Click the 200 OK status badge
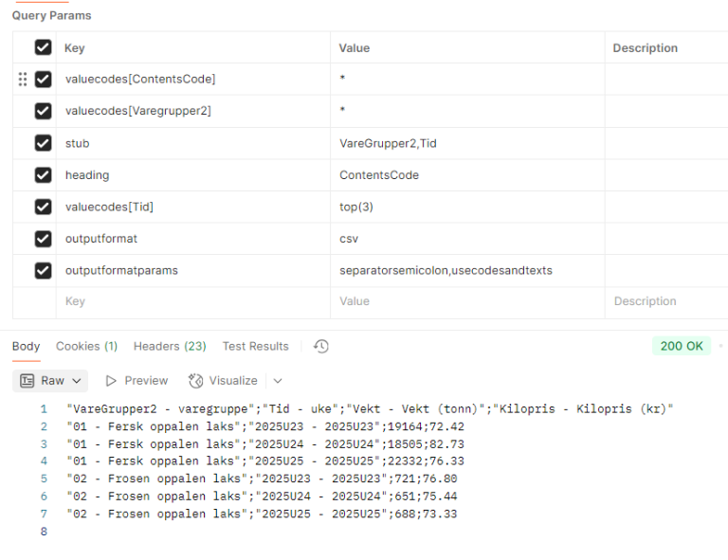 click(682, 346)
